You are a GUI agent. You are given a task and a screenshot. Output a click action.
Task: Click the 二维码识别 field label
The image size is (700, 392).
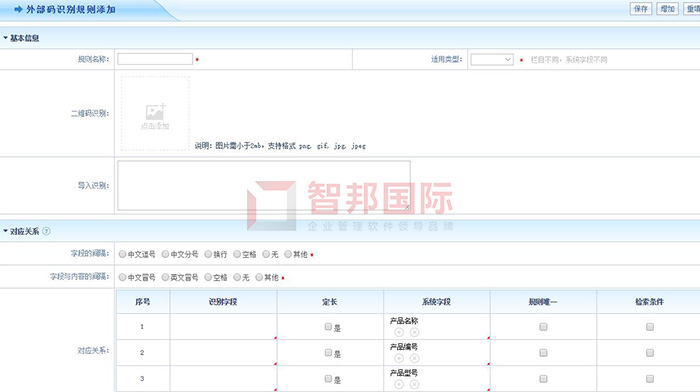(90, 113)
